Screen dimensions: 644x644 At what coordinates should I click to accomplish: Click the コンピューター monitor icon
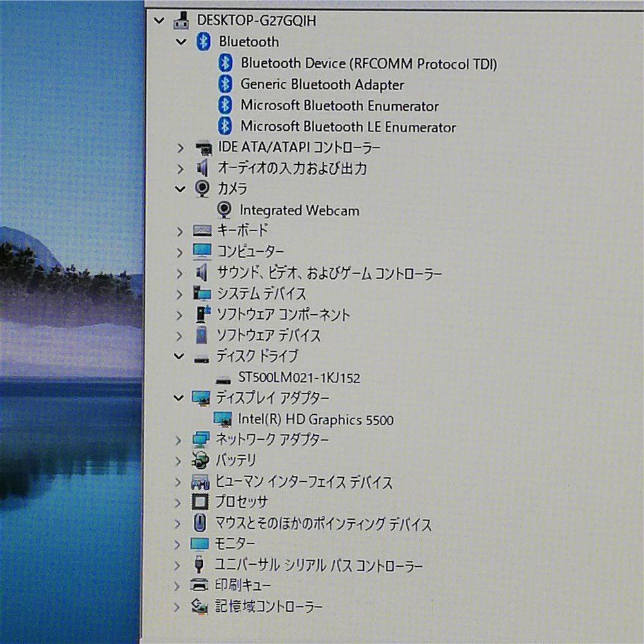(202, 251)
